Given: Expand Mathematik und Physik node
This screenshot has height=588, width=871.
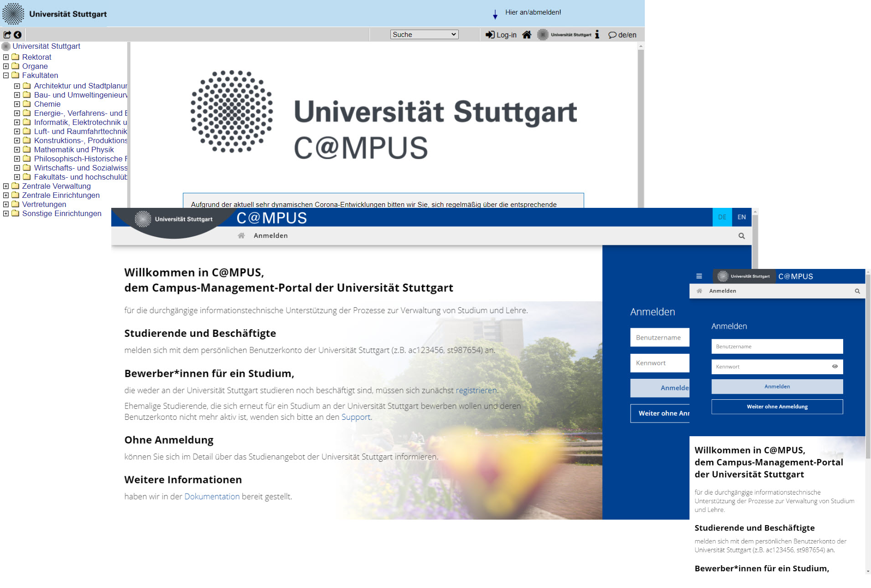Looking at the screenshot, I should [17, 150].
